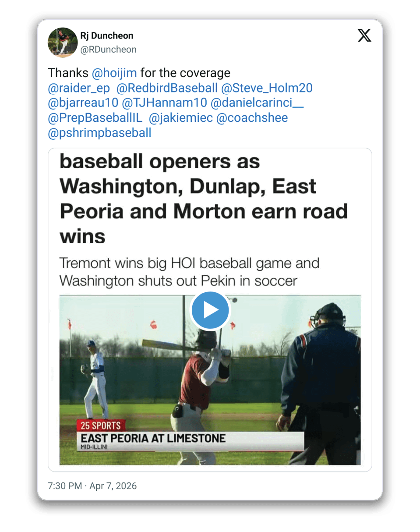Open the @danielcarinci__ mention
Viewport: 420px width, 532px height.
coord(258,103)
